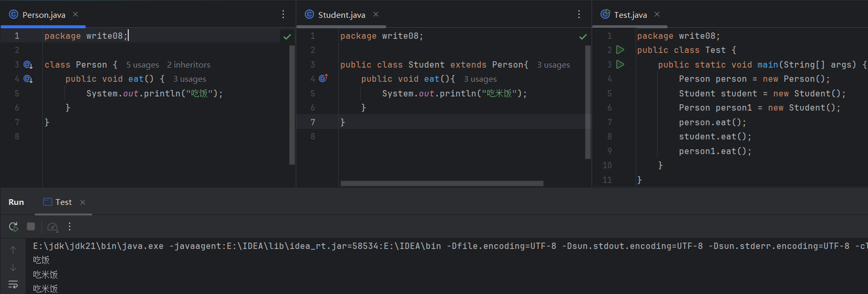The image size is (868, 294).
Task: Open the Person.java tab options menu
Action: (x=283, y=14)
